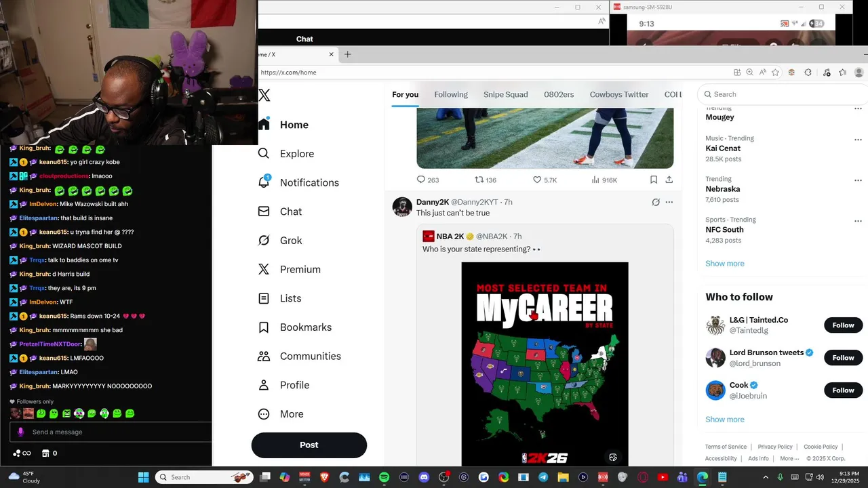
Task: Click Show more under trending topics
Action: coord(725,264)
